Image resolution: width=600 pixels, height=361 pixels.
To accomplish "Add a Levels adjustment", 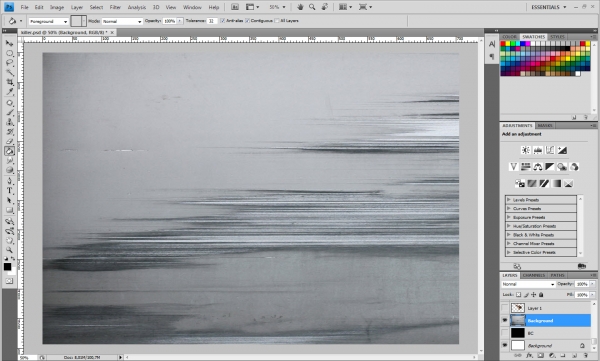I will pyautogui.click(x=538, y=150).
